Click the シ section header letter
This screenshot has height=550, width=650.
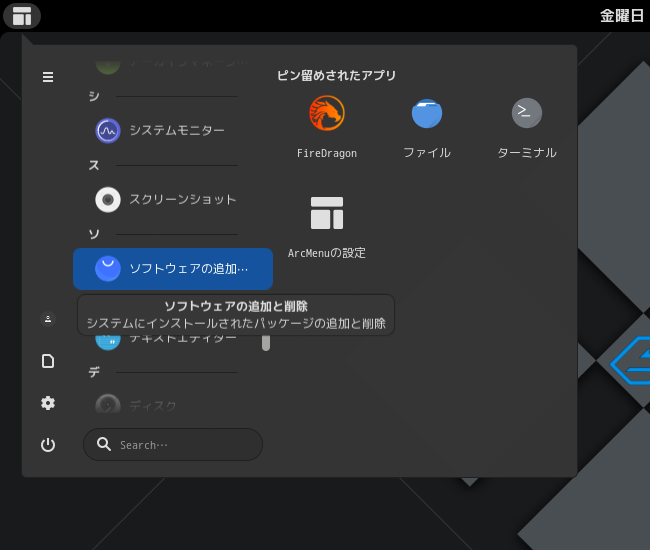click(x=94, y=96)
